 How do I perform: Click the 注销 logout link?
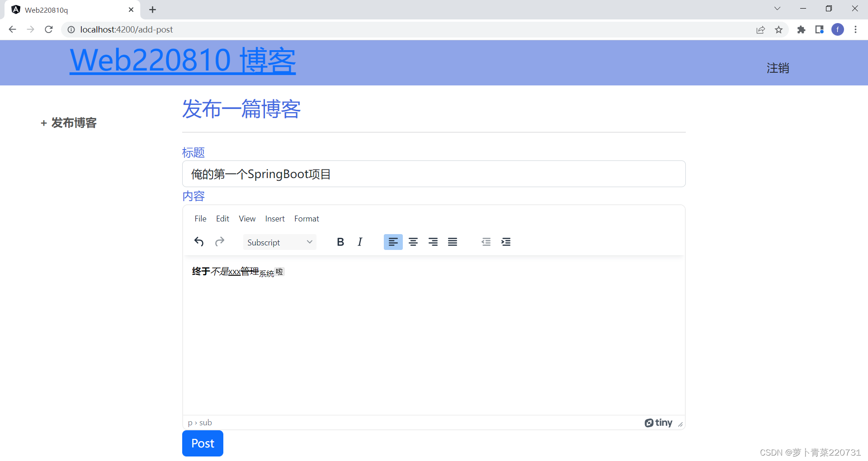[x=778, y=68]
